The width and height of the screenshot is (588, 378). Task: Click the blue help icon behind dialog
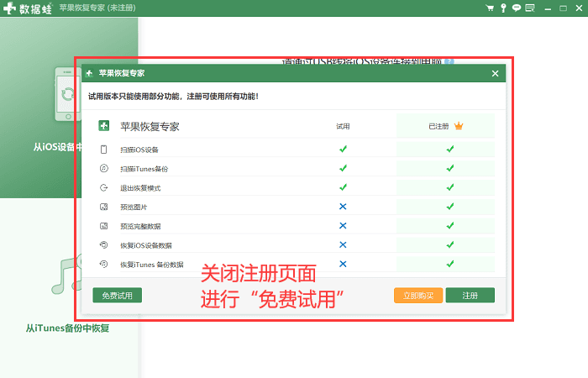pyautogui.click(x=449, y=60)
